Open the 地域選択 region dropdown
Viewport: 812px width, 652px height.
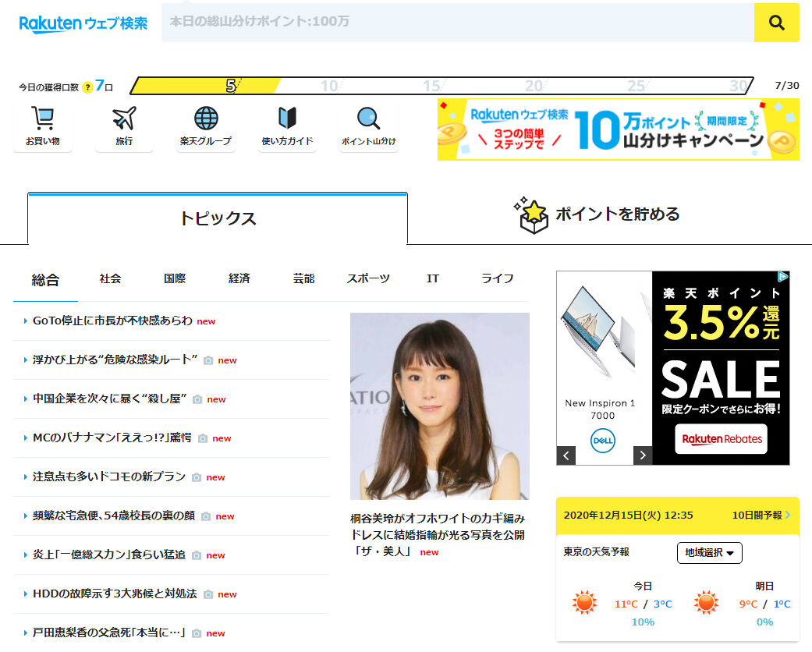coord(710,553)
